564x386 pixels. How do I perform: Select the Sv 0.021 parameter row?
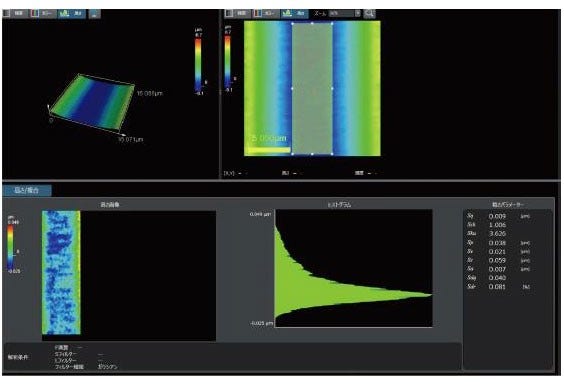click(x=498, y=251)
